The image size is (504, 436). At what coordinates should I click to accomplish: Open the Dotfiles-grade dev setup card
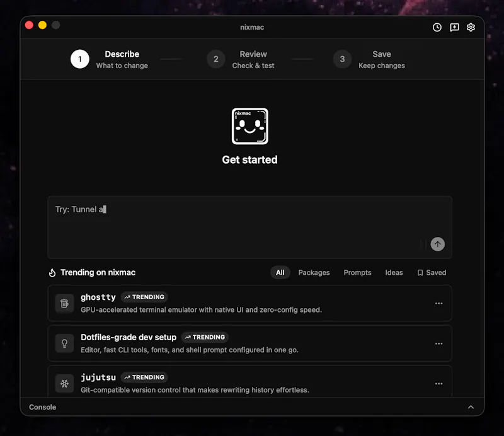pos(249,343)
